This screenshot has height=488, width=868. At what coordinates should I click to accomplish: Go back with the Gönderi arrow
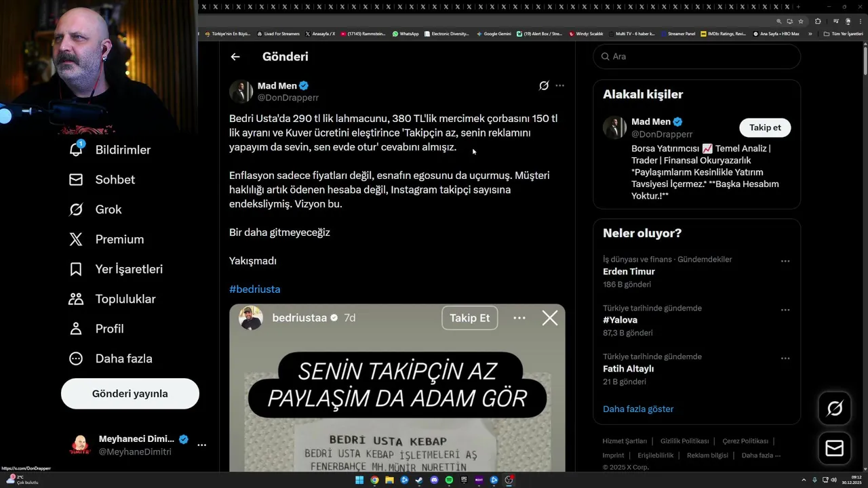click(x=235, y=57)
